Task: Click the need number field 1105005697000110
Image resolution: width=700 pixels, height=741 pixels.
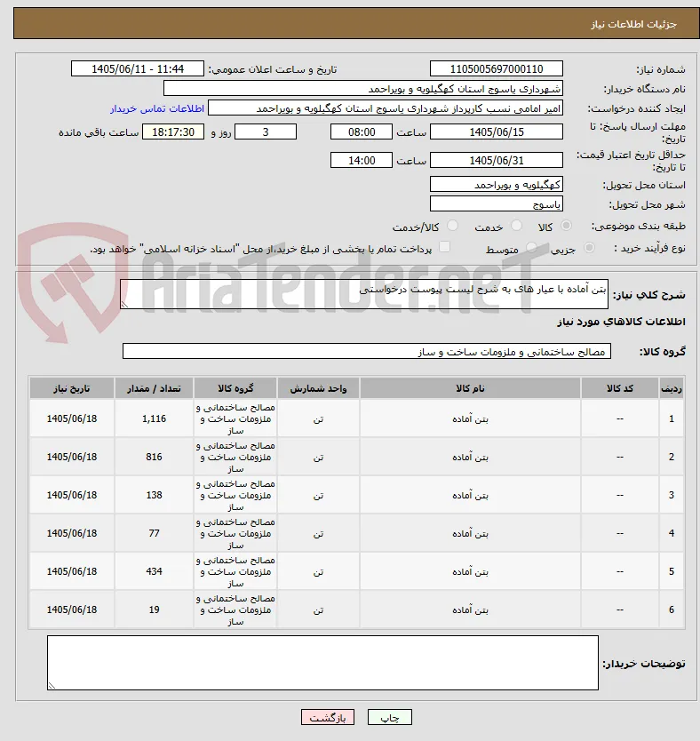Action: (x=497, y=69)
